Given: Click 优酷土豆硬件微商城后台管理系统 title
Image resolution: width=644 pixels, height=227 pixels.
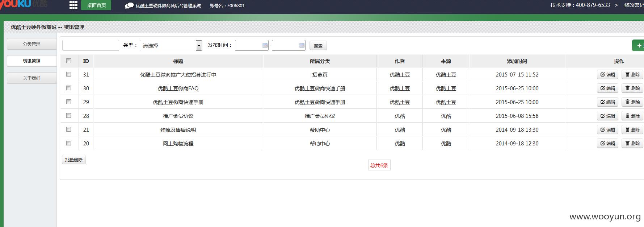Looking at the screenshot, I should (168, 6).
